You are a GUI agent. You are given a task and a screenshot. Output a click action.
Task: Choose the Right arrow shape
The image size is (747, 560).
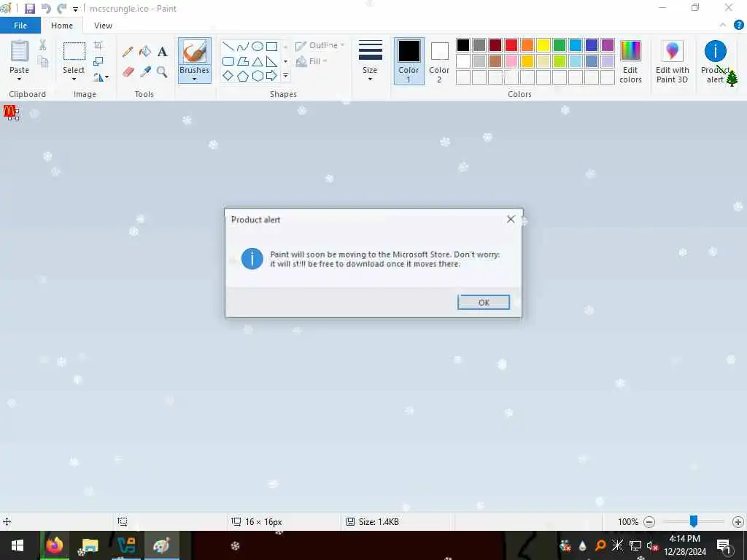271,76
